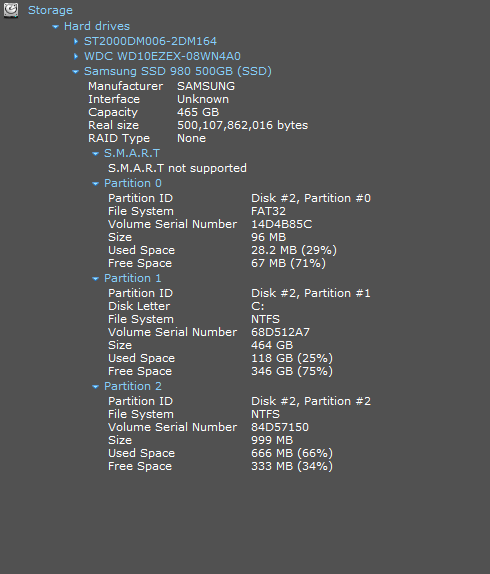Open the Storage heading link
Viewport: 490px width, 574px height.
51,10
